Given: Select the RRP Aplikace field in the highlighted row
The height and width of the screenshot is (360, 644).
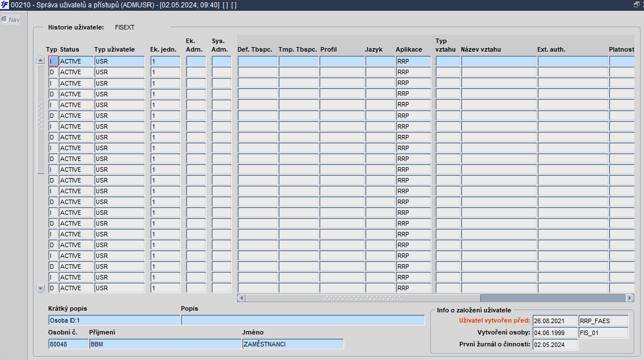Looking at the screenshot, I should click(x=413, y=61).
